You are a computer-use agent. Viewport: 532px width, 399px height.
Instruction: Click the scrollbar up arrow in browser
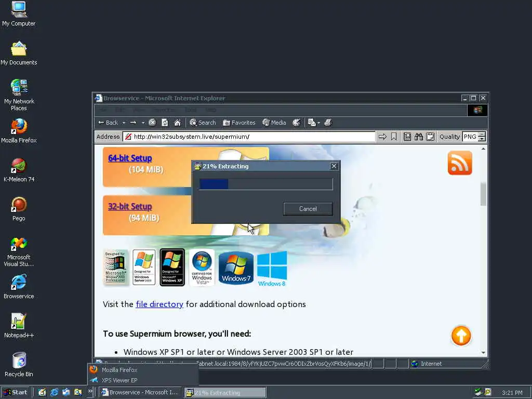click(x=483, y=149)
